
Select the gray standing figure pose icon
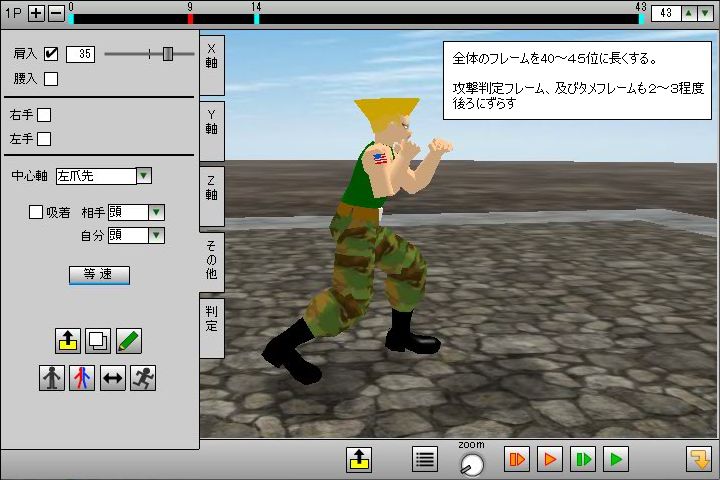51,378
